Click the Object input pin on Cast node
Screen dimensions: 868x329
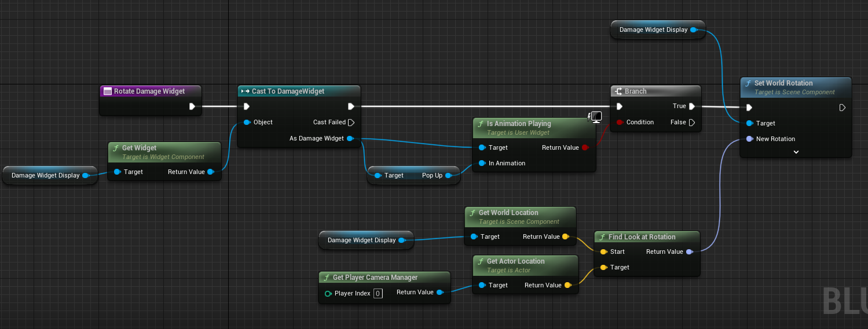(247, 122)
